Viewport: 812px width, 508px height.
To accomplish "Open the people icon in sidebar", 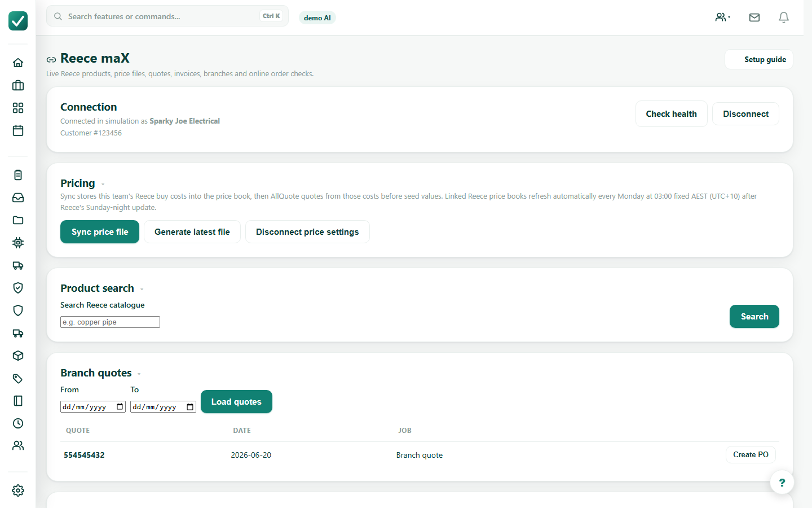I will click(x=18, y=445).
